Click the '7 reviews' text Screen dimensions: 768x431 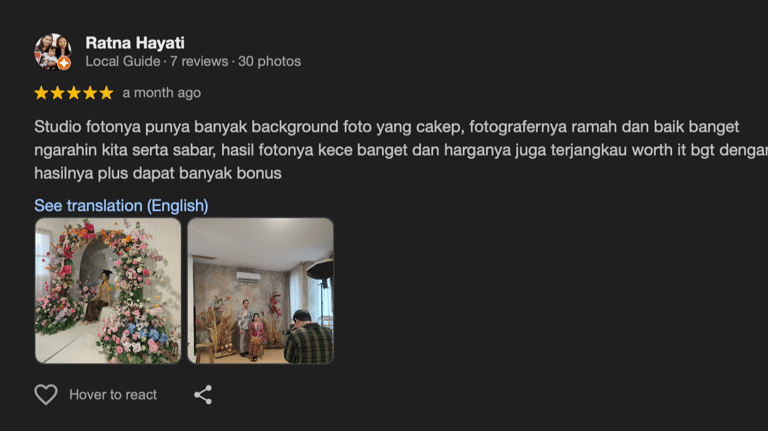click(x=199, y=61)
